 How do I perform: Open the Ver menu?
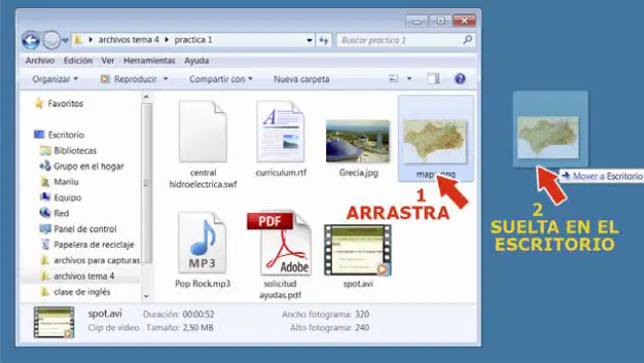coord(108,60)
